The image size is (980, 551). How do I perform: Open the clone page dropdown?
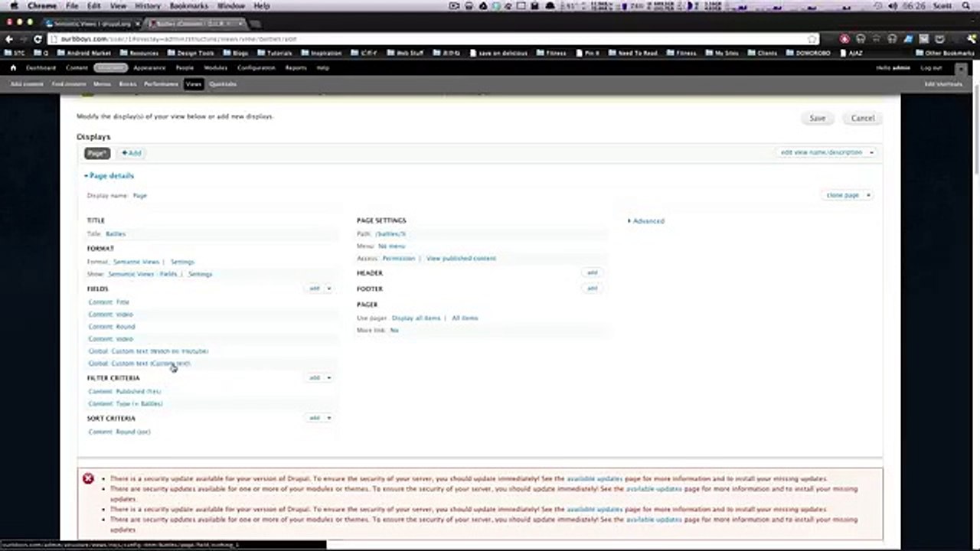pos(868,195)
